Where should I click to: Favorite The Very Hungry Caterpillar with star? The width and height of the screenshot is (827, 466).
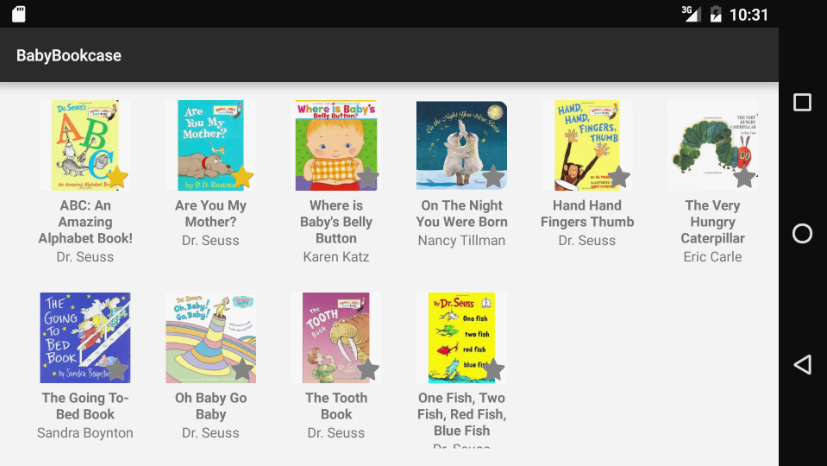point(744,178)
